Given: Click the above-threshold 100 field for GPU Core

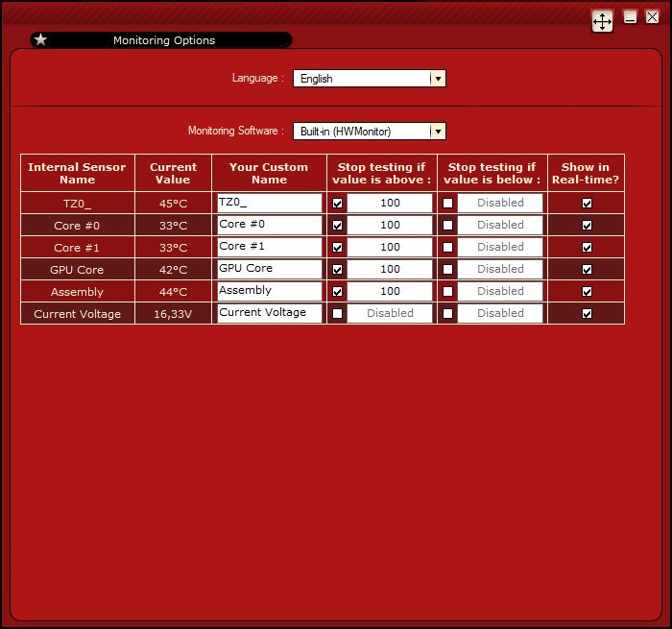Looking at the screenshot, I should tap(390, 269).
